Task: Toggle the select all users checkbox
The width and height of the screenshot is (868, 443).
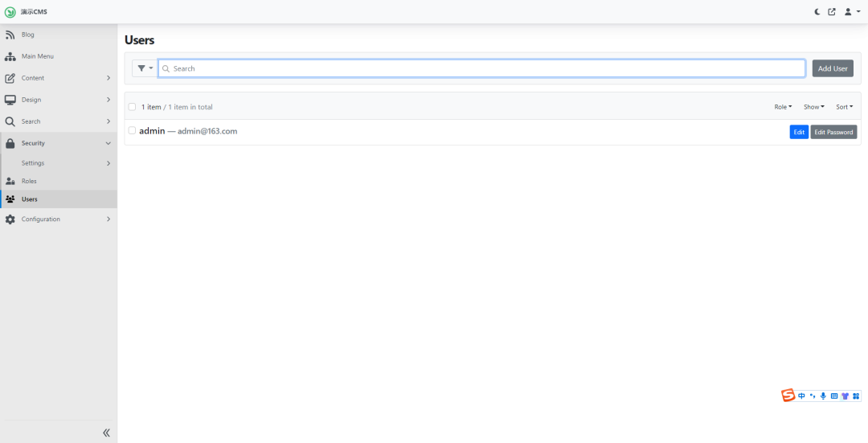Action: tap(133, 107)
